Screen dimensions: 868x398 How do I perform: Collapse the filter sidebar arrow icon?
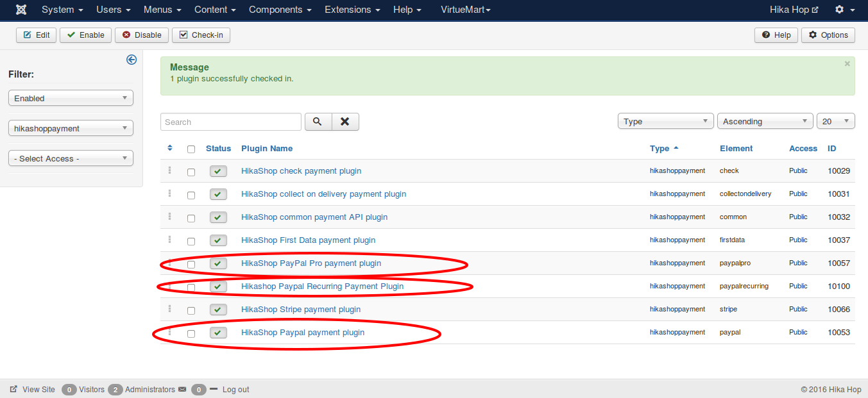[132, 60]
